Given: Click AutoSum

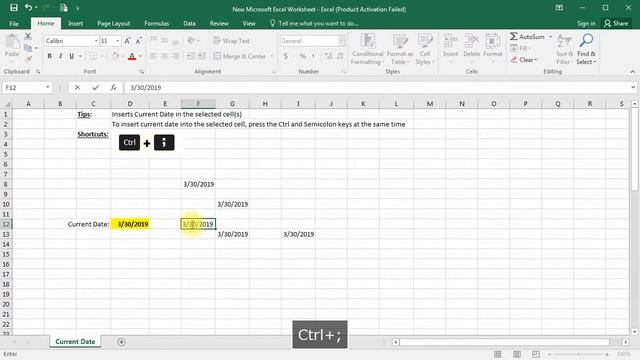Looking at the screenshot, I should 527,37.
